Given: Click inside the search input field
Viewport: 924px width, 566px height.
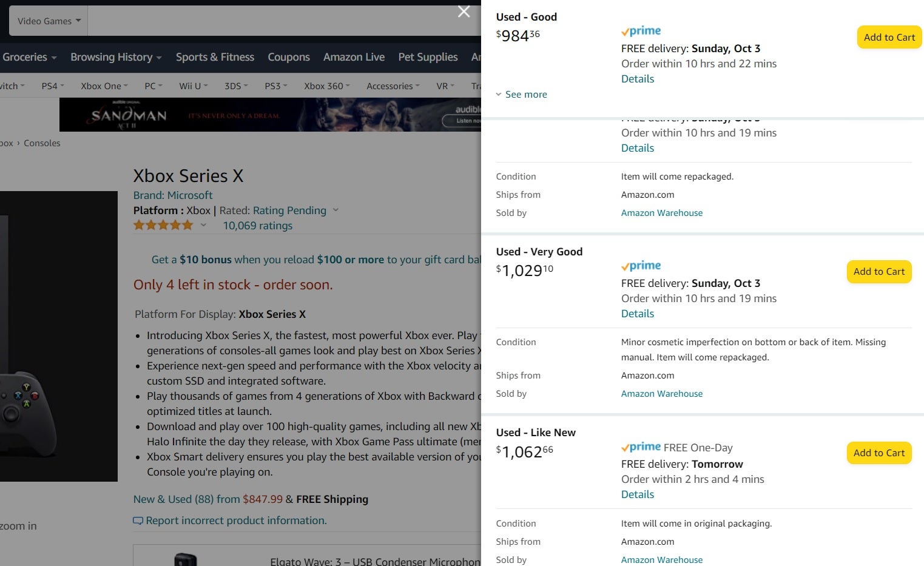Looking at the screenshot, I should click(273, 20).
